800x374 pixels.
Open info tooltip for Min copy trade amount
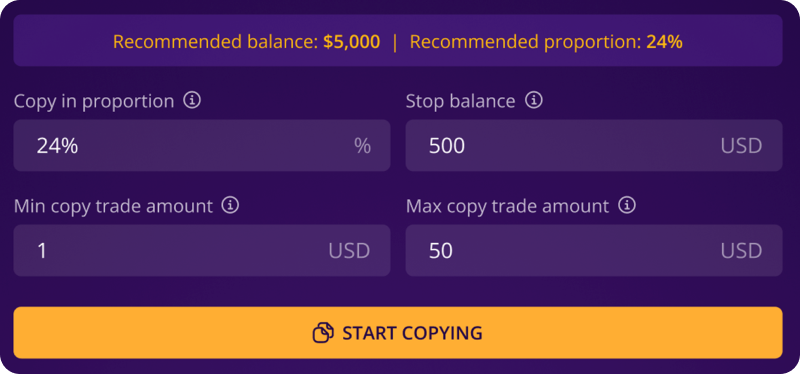(x=230, y=206)
